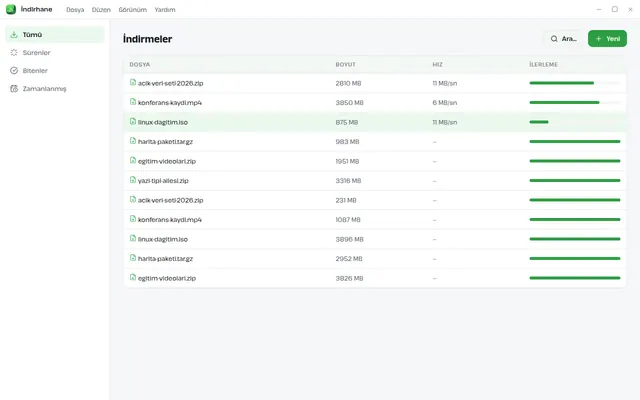Click file icon of the 231 MB row
The height and width of the screenshot is (400, 640).
click(x=133, y=200)
